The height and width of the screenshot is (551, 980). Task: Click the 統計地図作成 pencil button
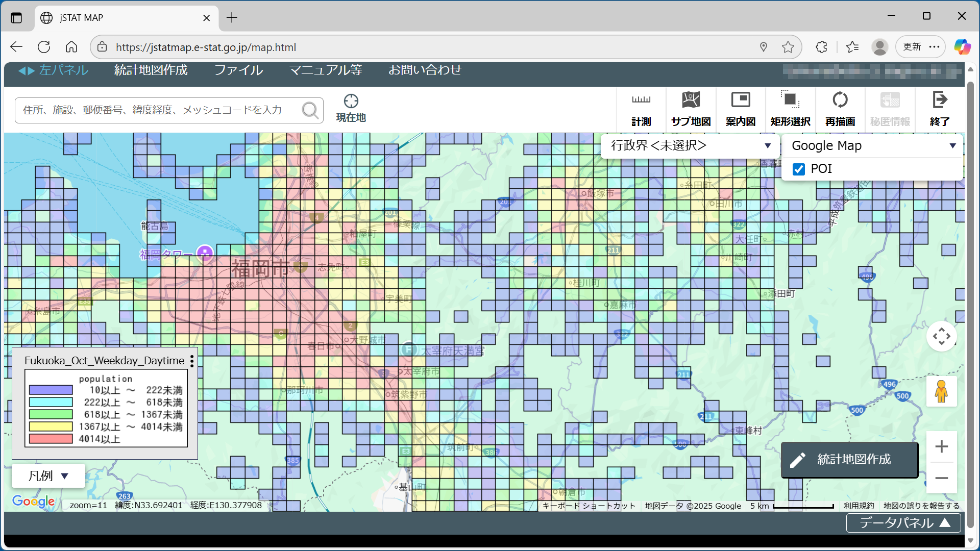pos(850,460)
